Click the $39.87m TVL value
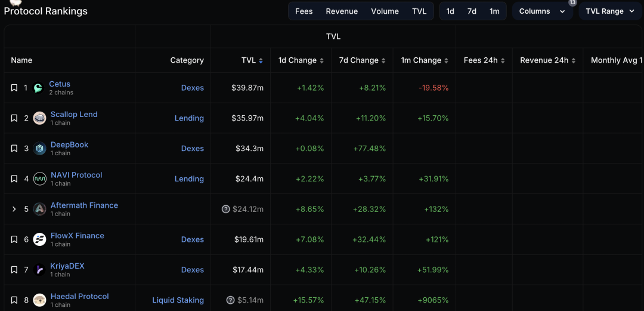The image size is (644, 311). click(247, 88)
